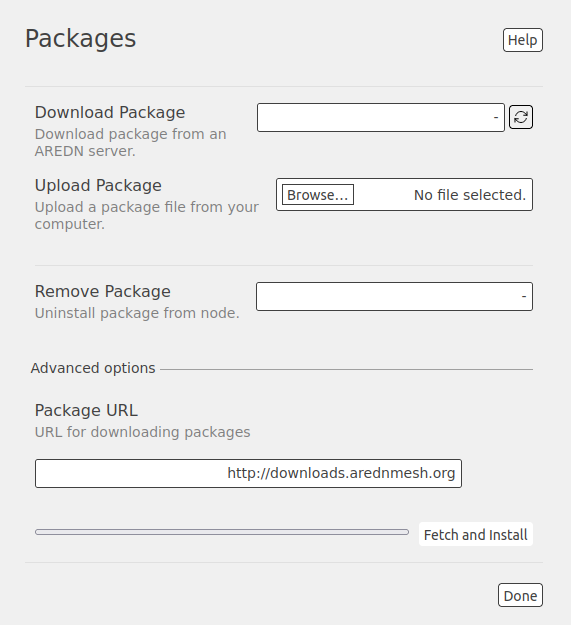
Task: Click the 'Remove Package' label
Action: [102, 291]
